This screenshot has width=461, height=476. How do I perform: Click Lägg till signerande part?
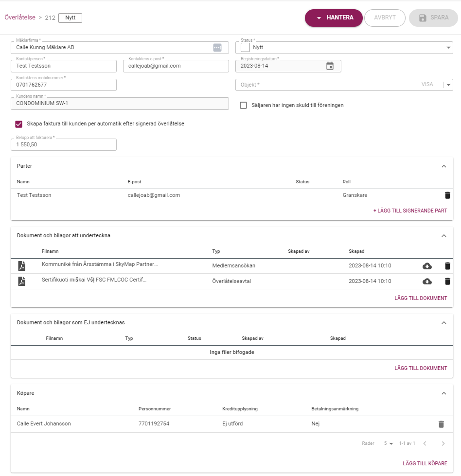[410, 211]
